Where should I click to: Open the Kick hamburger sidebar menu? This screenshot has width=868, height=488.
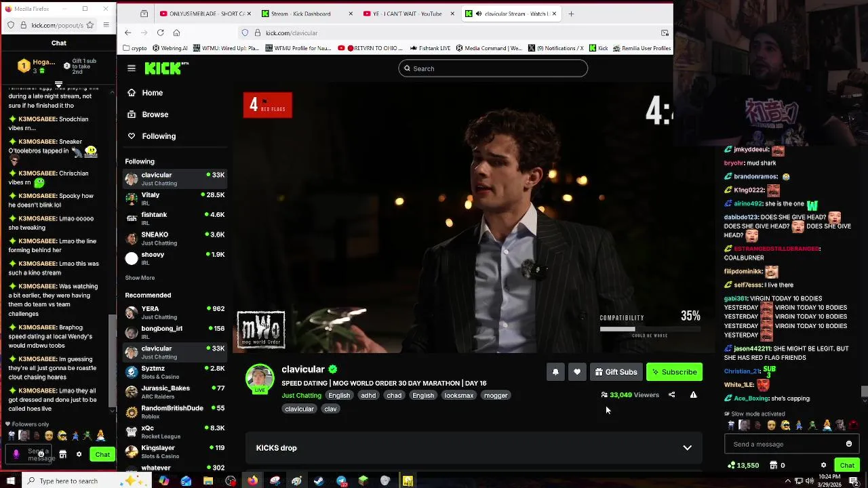pos(132,68)
